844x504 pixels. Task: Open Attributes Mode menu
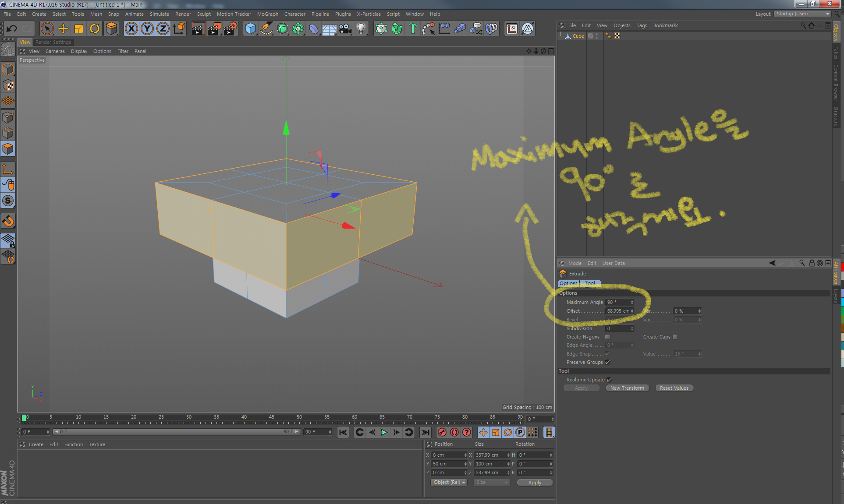tap(574, 263)
